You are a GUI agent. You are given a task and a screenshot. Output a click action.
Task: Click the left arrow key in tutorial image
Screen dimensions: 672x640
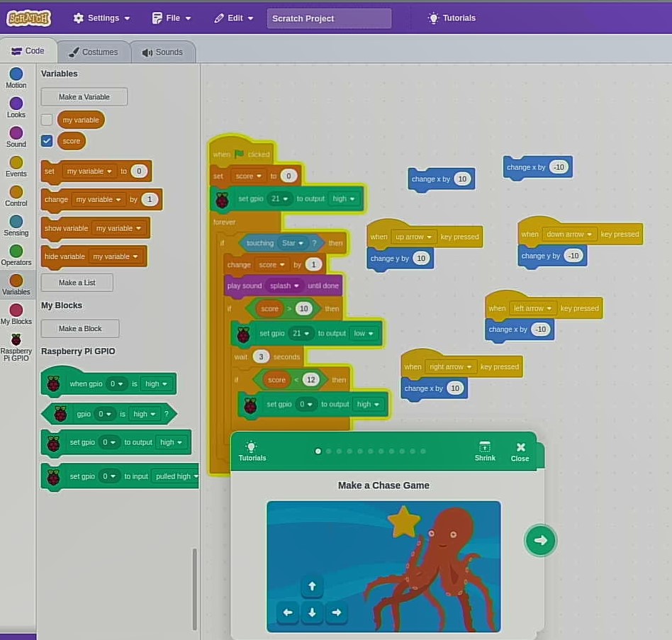click(288, 612)
